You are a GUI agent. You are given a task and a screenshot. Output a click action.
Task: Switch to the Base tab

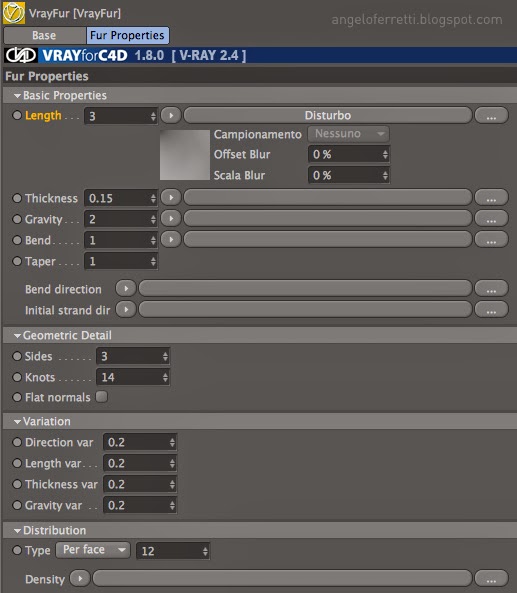(44, 36)
